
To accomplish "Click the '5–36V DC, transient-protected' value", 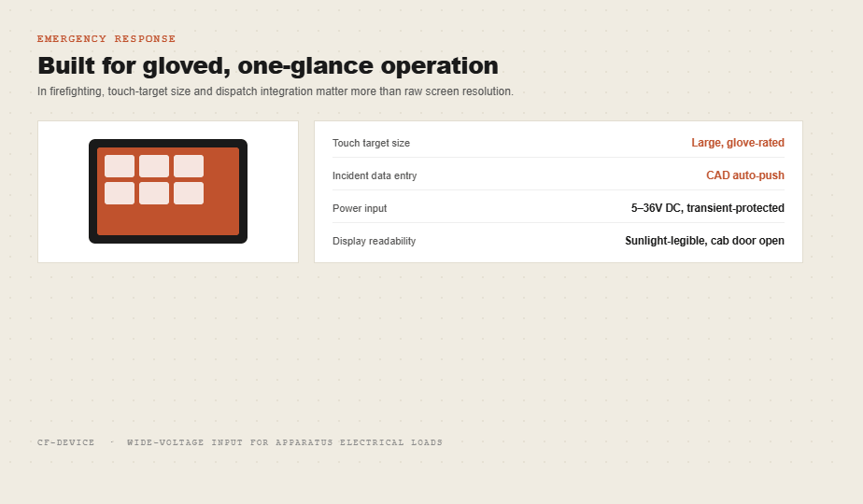I will (708, 208).
